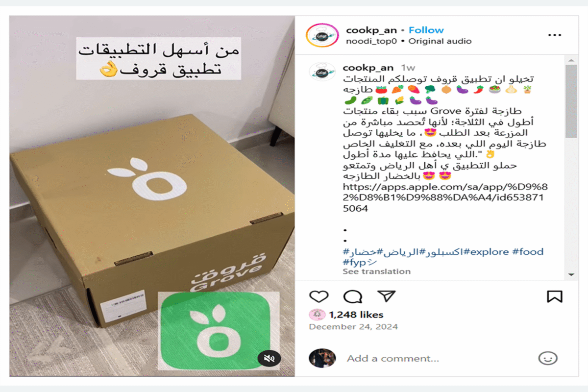Like the post with the heart icon
This screenshot has height=392, width=588.
[318, 296]
